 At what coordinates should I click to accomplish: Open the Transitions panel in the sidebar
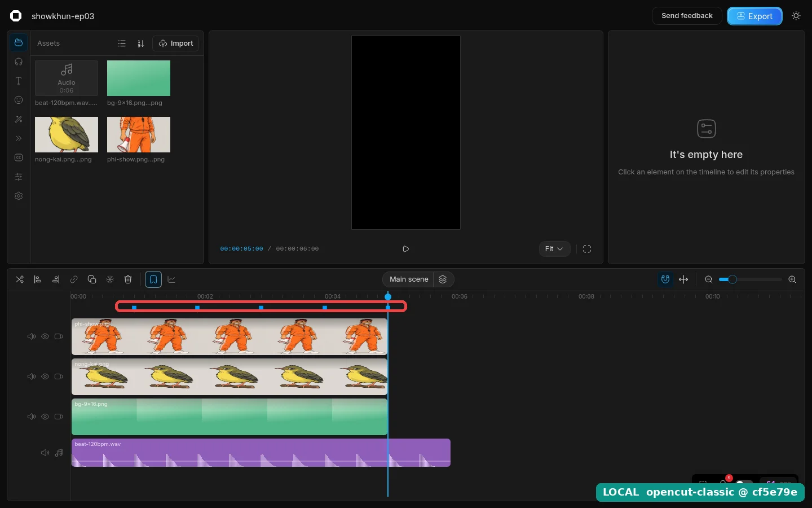pyautogui.click(x=19, y=138)
